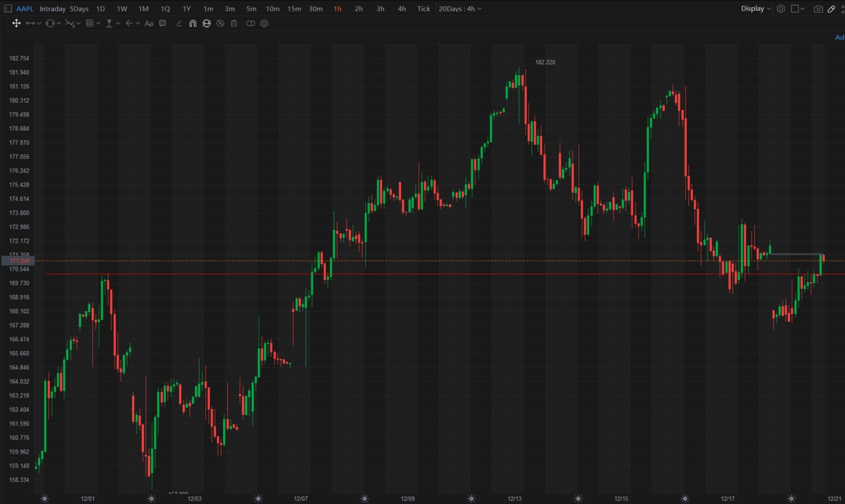This screenshot has width=845, height=504.
Task: Toggle hide drawings eye icon
Action: [220, 23]
